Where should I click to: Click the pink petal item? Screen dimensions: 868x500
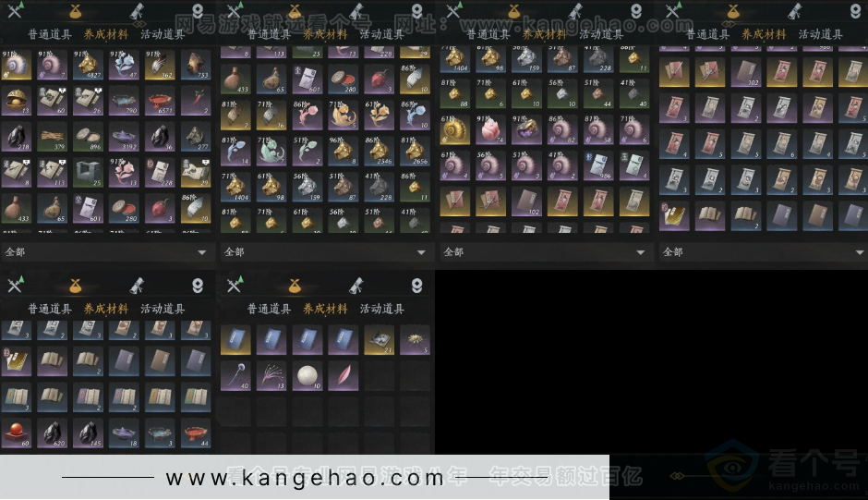tap(343, 376)
